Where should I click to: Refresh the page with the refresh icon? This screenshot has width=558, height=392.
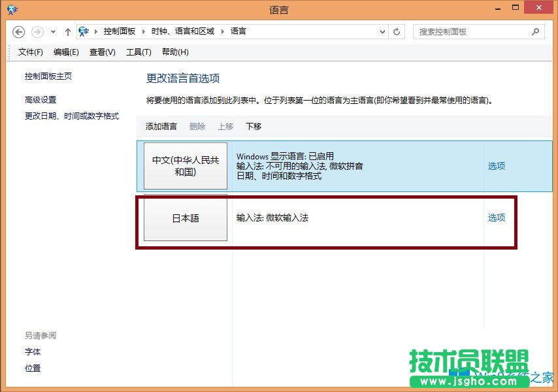(397, 31)
